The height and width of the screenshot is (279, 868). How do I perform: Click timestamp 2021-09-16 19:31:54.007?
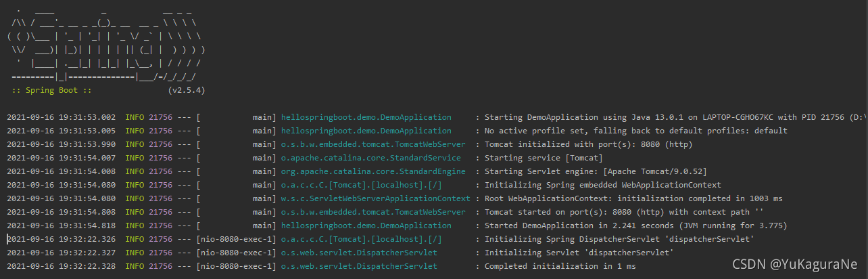pos(62,158)
